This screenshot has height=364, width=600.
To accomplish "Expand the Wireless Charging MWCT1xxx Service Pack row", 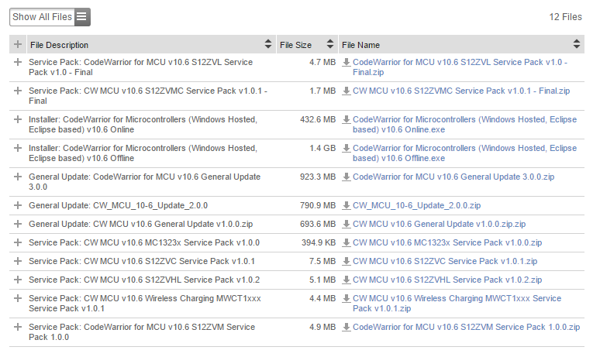I will (18, 298).
